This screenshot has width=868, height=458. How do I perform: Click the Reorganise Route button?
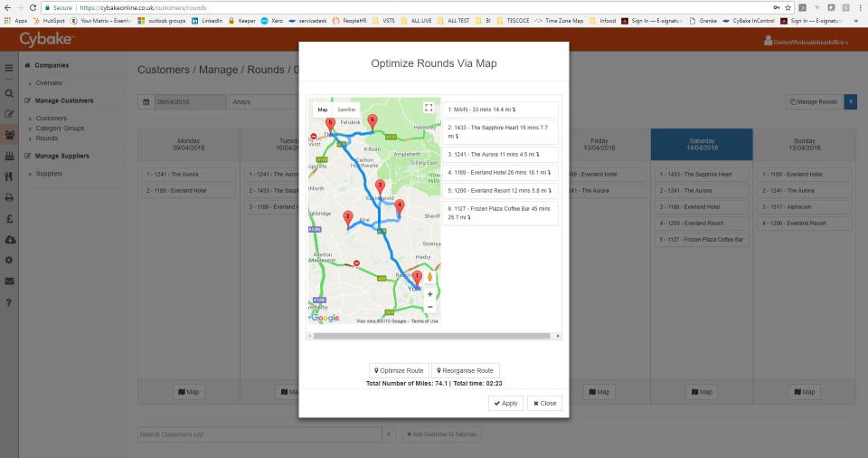coord(466,370)
